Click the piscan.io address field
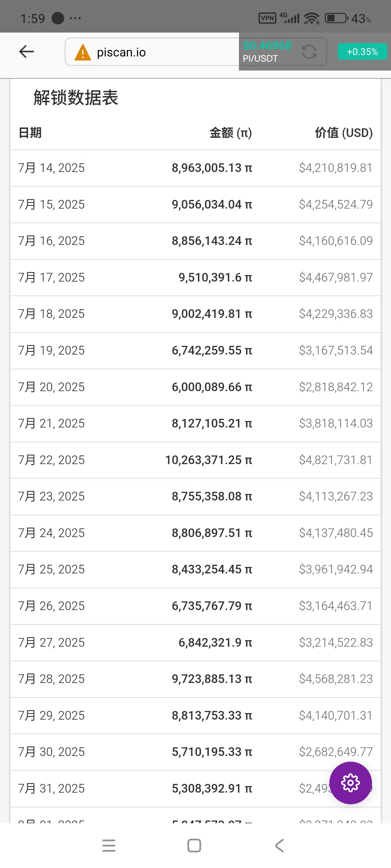The height and width of the screenshot is (868, 391). 152,52
